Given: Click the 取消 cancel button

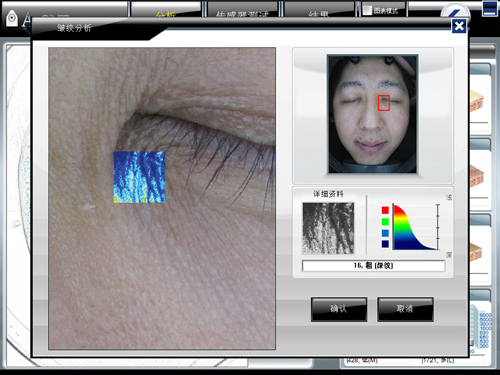Looking at the screenshot, I should [405, 309].
